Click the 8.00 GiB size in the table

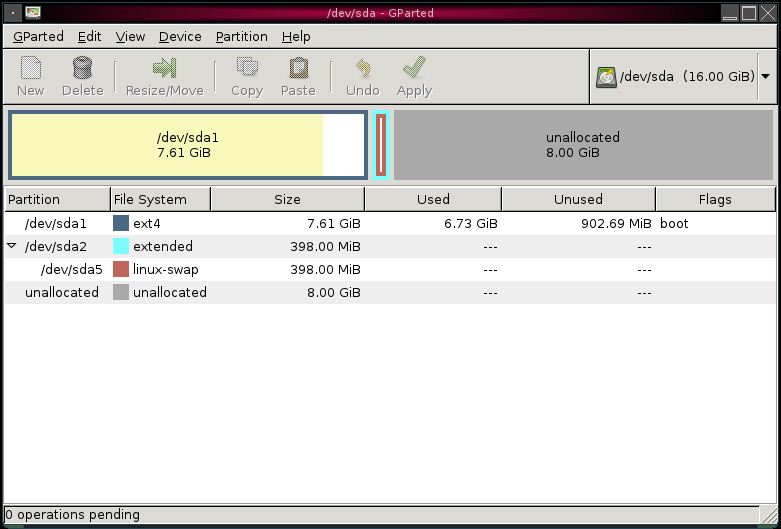tap(334, 292)
